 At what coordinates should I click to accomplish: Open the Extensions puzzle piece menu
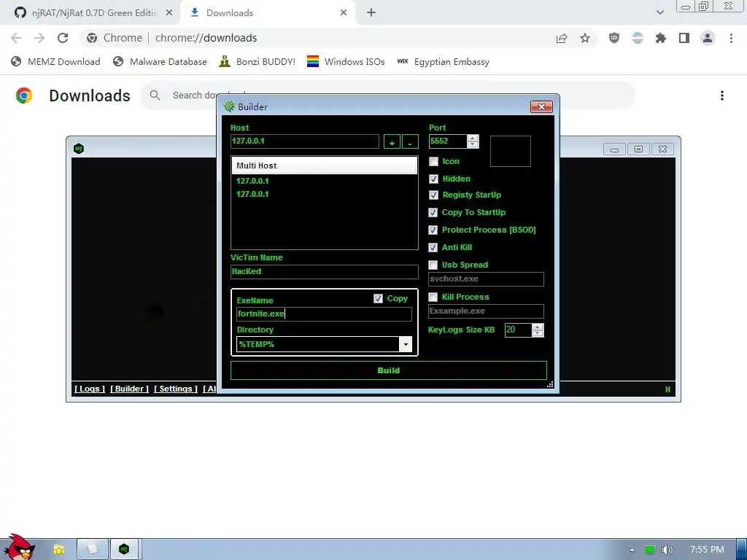click(661, 38)
